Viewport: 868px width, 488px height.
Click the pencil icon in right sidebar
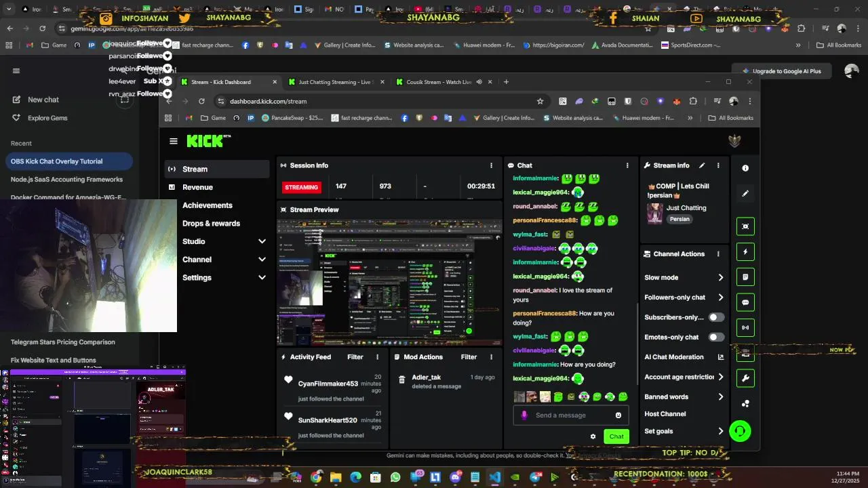(x=745, y=193)
